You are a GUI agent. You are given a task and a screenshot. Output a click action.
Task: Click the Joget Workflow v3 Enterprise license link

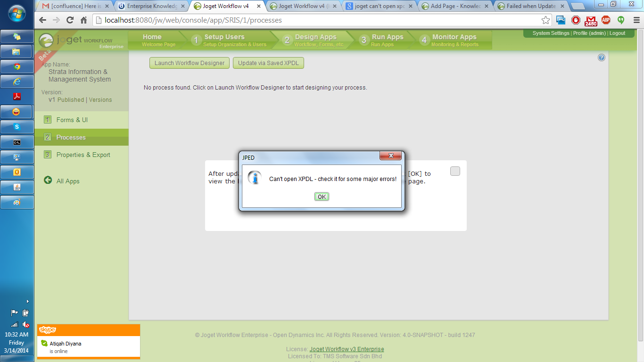[x=347, y=349]
